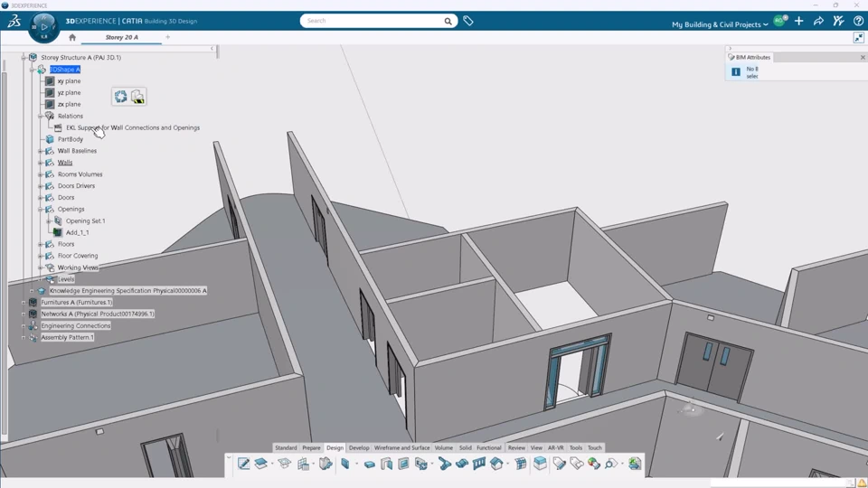
Task: Open the help question mark icon
Action: (858, 21)
